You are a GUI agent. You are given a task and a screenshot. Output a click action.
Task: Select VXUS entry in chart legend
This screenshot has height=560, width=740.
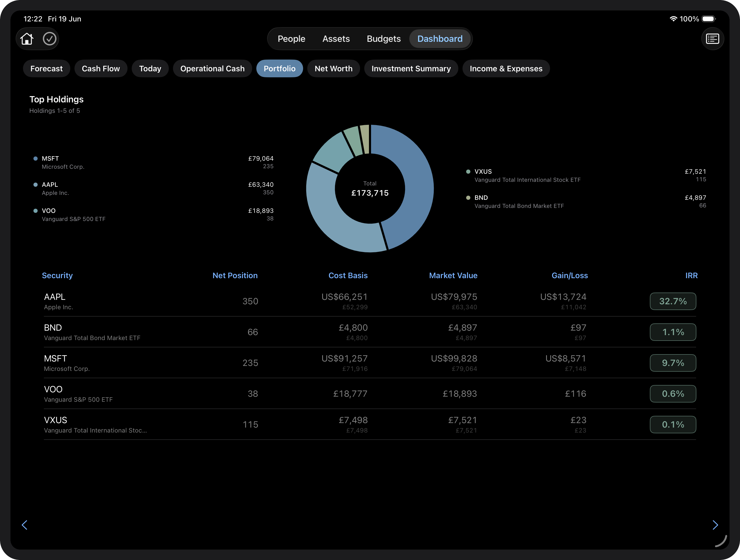(586, 175)
